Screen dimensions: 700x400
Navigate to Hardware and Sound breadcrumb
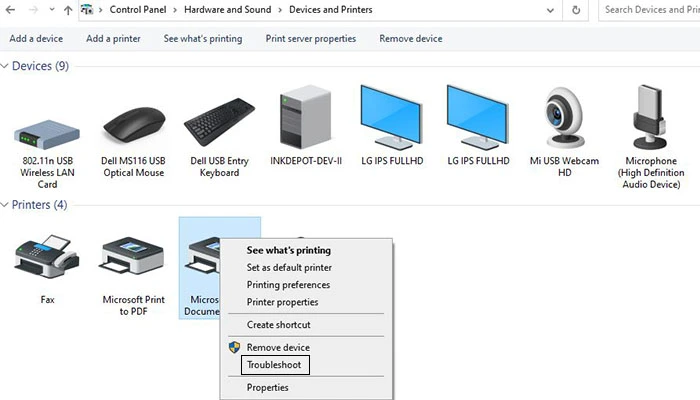pos(228,10)
